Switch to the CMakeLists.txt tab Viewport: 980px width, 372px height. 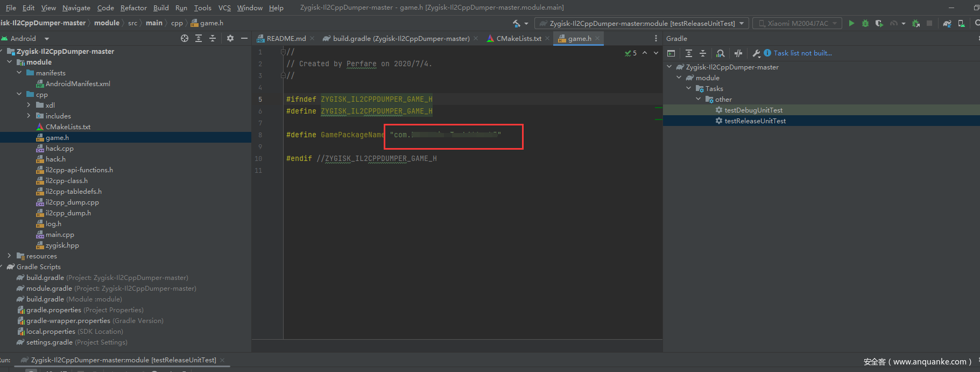tap(518, 38)
